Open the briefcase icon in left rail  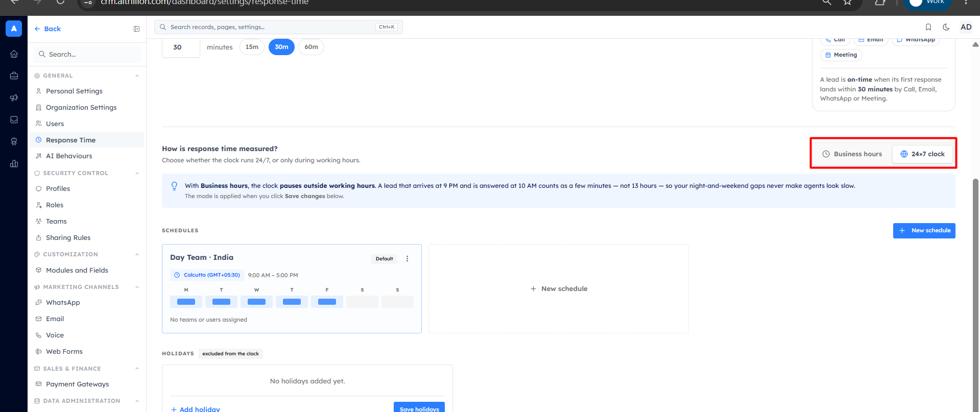pos(14,76)
